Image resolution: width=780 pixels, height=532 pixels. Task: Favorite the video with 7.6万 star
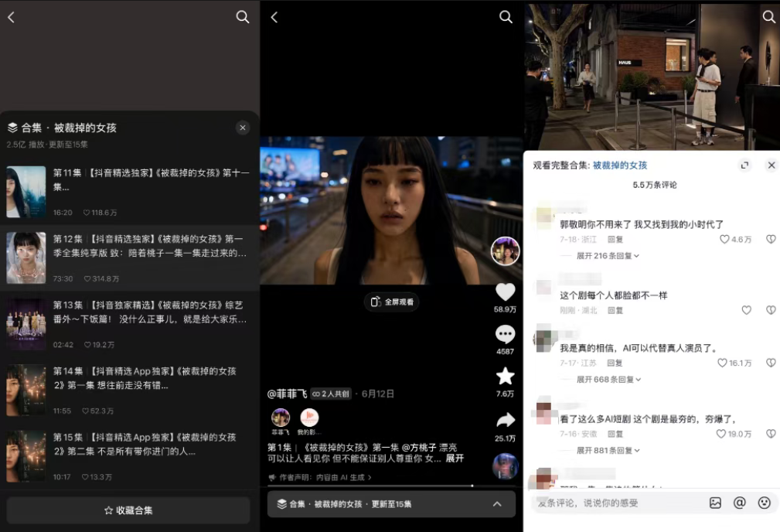[505, 377]
